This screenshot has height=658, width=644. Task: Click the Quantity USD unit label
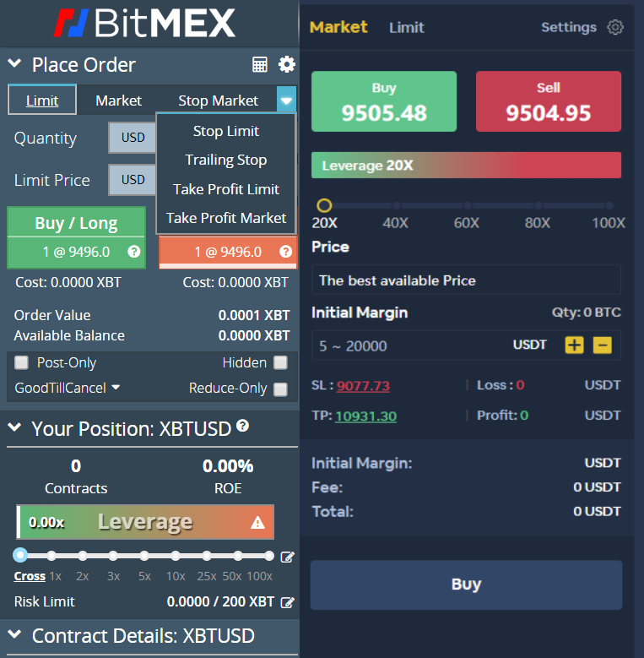[x=133, y=138]
